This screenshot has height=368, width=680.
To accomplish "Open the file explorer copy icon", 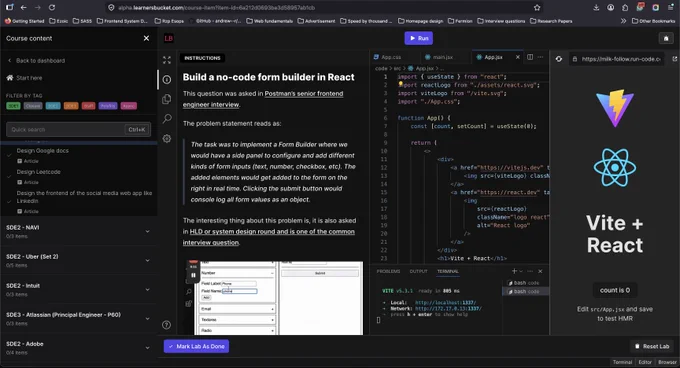I will [167, 99].
